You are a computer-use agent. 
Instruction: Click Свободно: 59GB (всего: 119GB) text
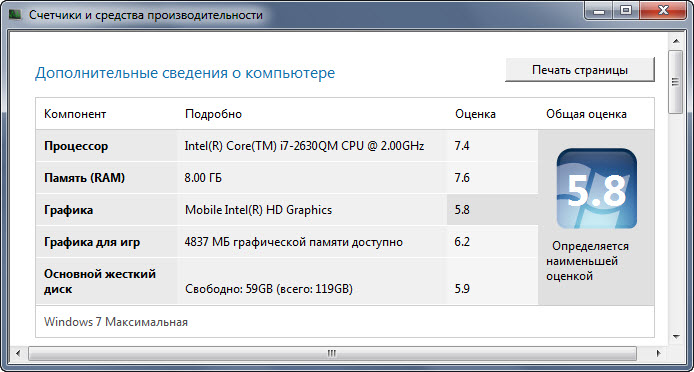coord(269,289)
